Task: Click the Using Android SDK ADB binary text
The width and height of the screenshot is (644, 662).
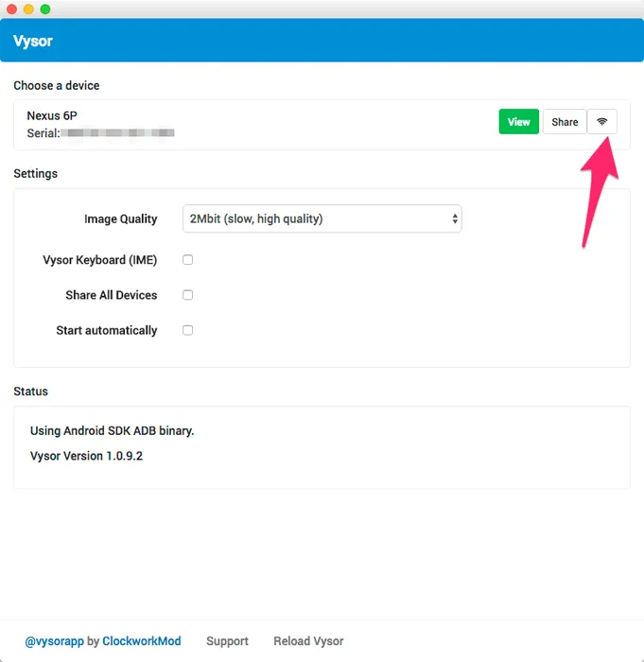Action: pyautogui.click(x=112, y=430)
